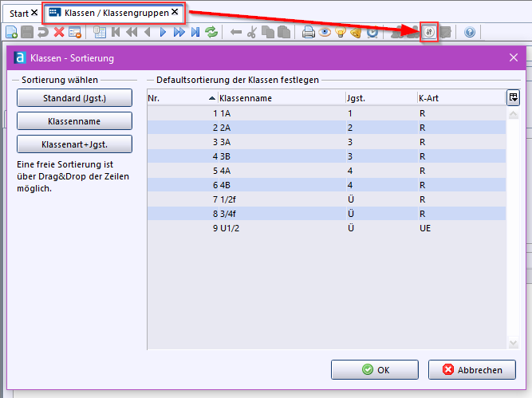The height and width of the screenshot is (398, 532).
Task: Go to previous record arrow
Action: click(x=148, y=32)
